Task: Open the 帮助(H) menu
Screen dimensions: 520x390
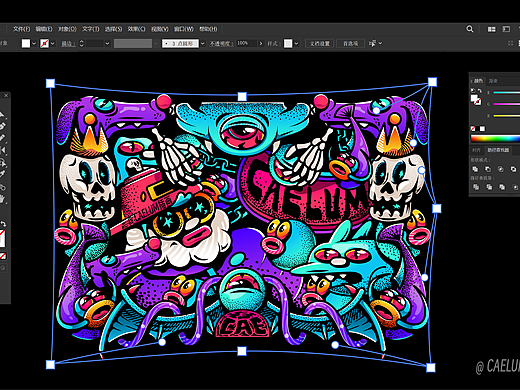Action: click(208, 29)
